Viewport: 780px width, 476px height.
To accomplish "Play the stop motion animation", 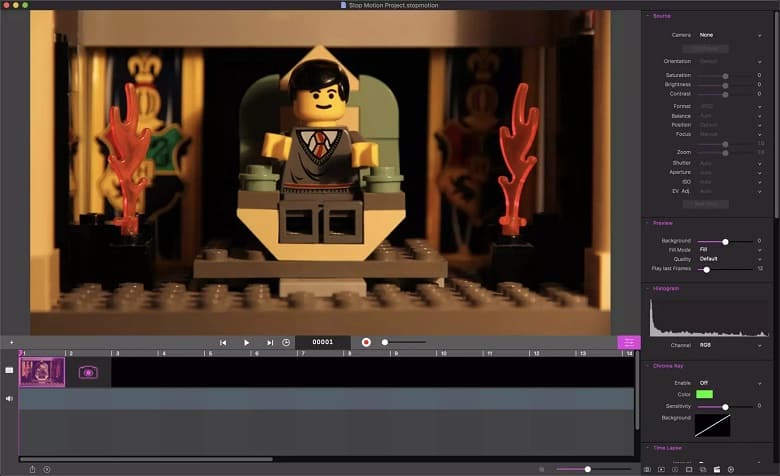I will coord(246,342).
